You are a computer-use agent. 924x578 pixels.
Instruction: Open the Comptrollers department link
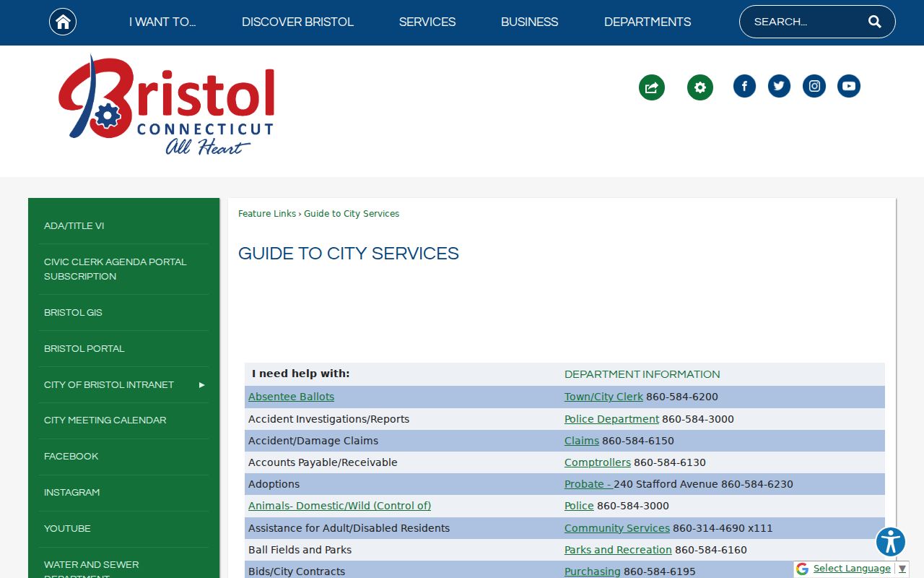(x=598, y=462)
